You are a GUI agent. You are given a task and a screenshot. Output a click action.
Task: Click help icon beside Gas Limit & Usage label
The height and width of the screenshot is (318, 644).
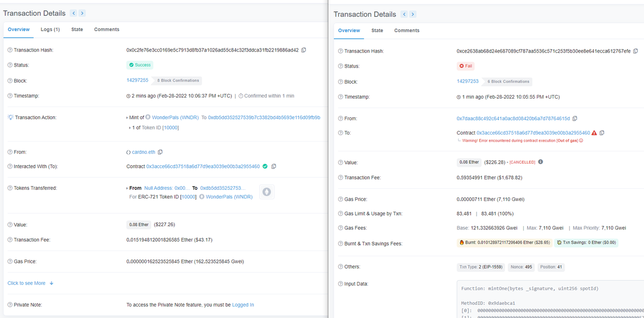pos(340,213)
